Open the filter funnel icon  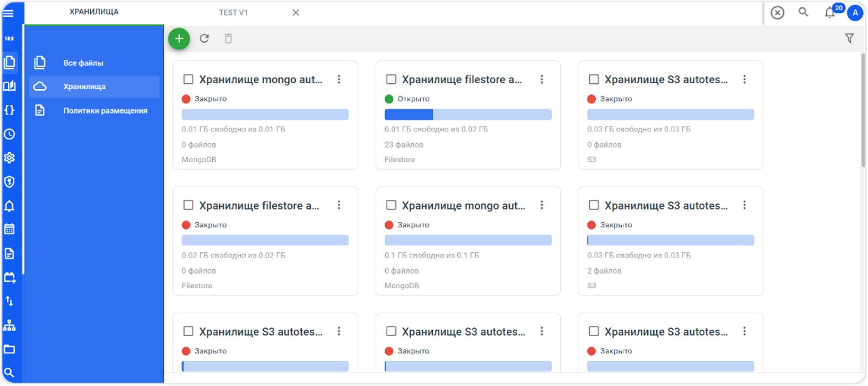tap(850, 39)
